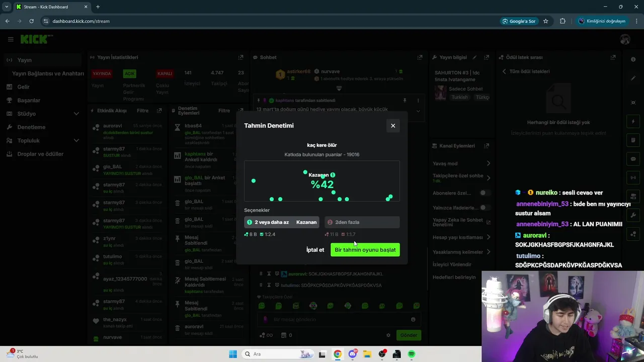Click the info icon in right toolbar
This screenshot has height=362, width=644.
[x=633, y=59]
